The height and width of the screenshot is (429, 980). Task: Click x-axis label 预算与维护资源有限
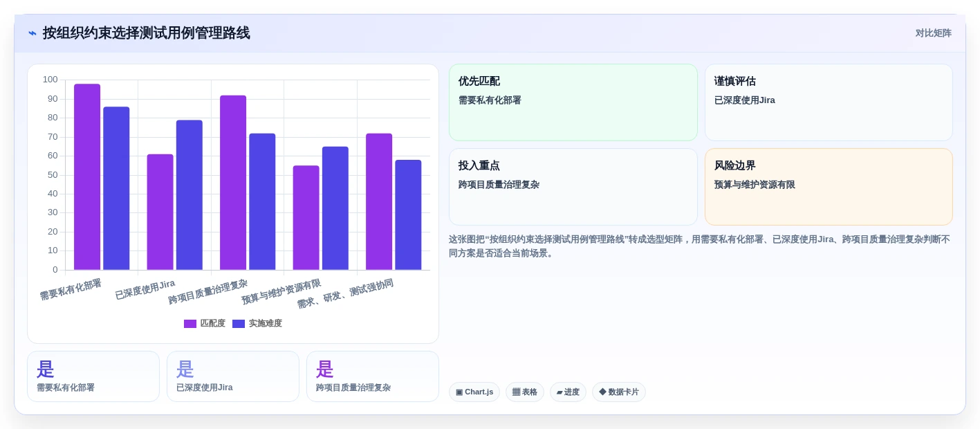coord(281,292)
